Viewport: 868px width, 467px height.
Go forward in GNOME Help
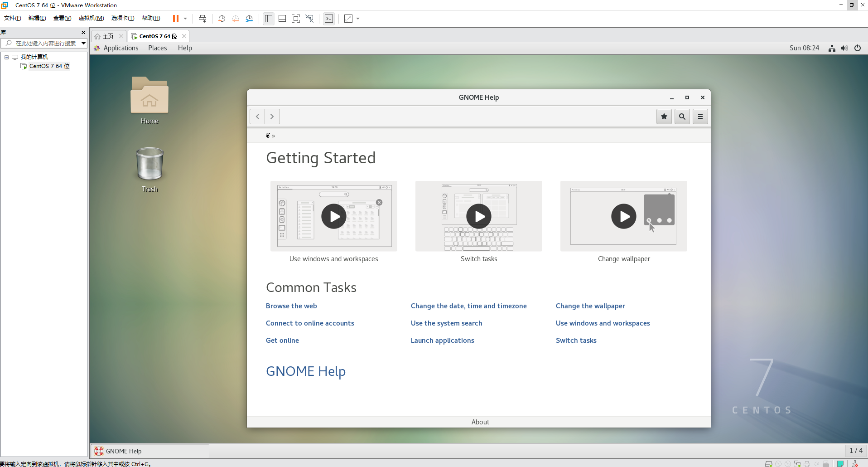tap(272, 117)
